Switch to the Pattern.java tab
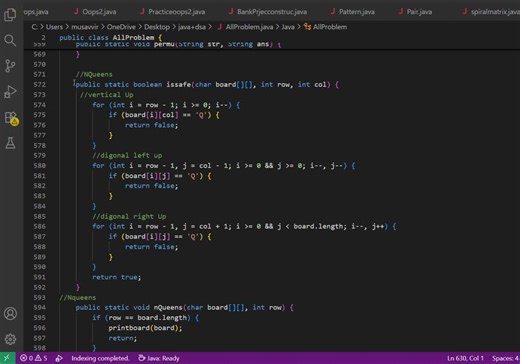Image resolution: width=520 pixels, height=364 pixels. click(x=353, y=12)
